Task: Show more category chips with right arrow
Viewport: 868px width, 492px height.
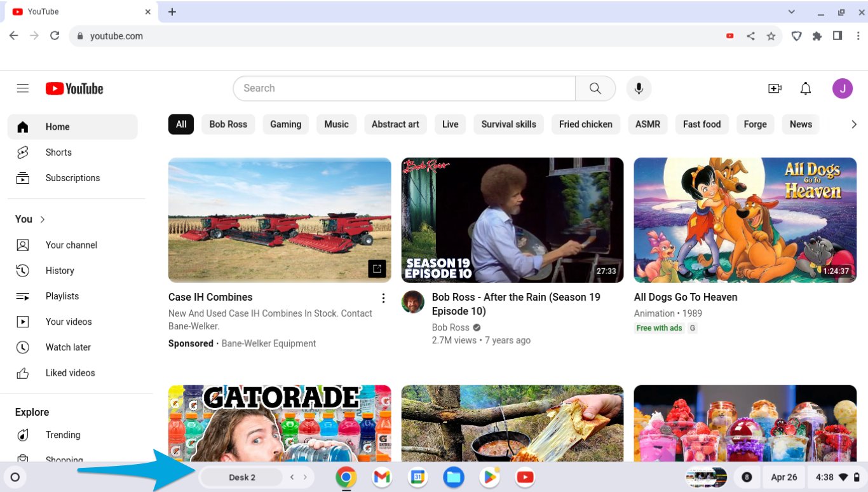Action: (x=854, y=125)
